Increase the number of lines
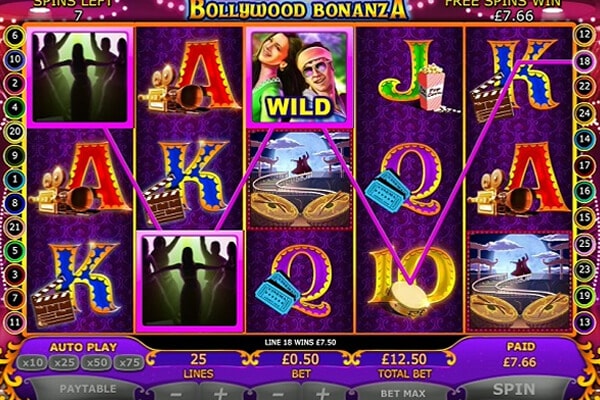Image resolution: width=600 pixels, height=400 pixels. coord(221,393)
